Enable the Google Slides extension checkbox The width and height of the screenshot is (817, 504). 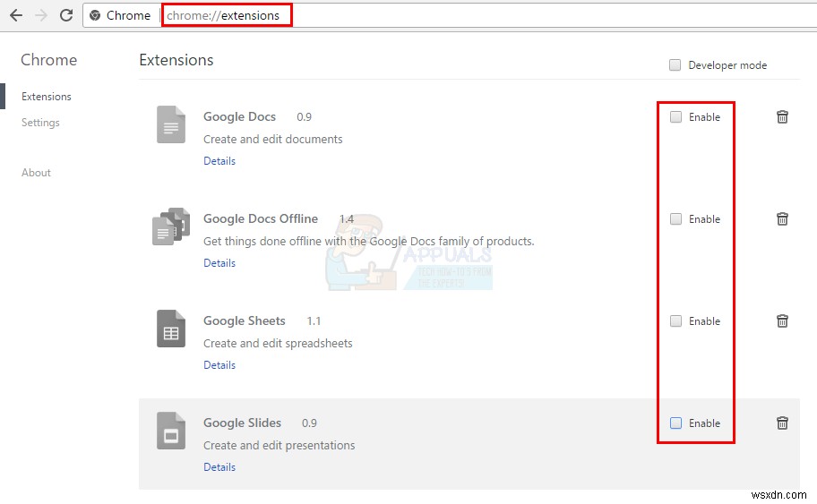675,423
